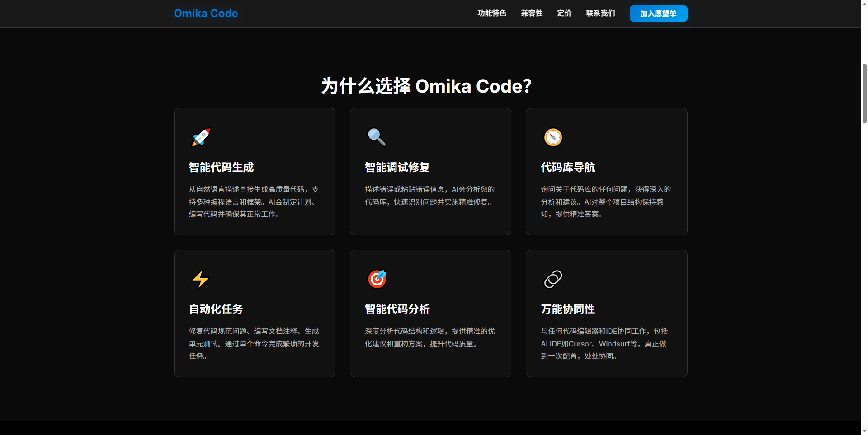Click the magnifying glass icon for 智能调试修复
Viewport: 868px width, 435px height.
[x=377, y=137]
